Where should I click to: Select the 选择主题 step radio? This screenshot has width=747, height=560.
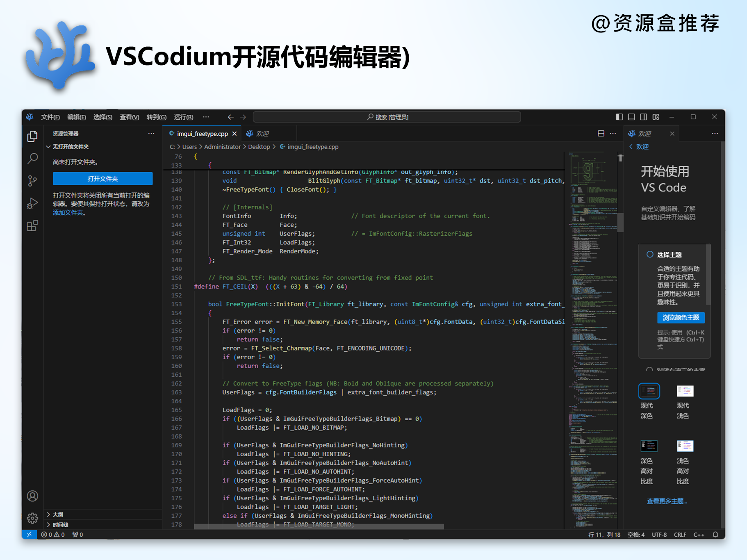tap(650, 255)
